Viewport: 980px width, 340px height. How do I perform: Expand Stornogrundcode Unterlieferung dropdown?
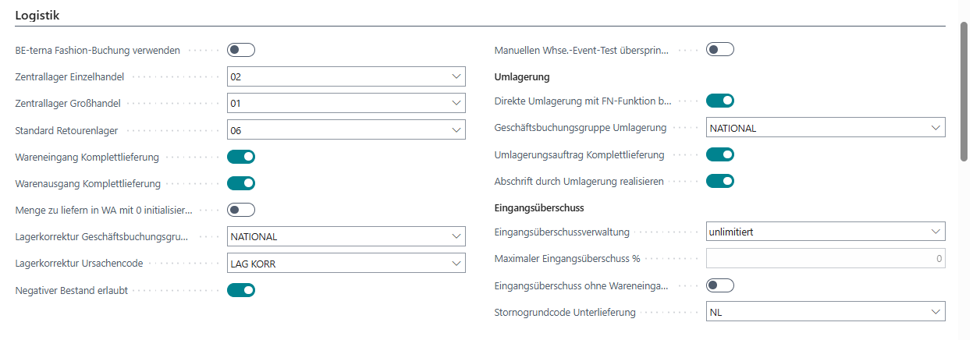coord(936,312)
